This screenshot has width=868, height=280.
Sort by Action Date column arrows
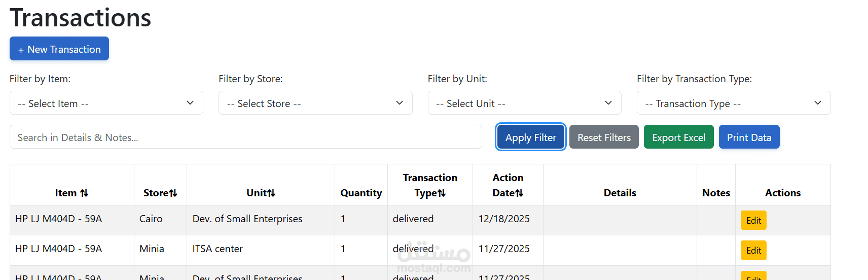point(519,193)
